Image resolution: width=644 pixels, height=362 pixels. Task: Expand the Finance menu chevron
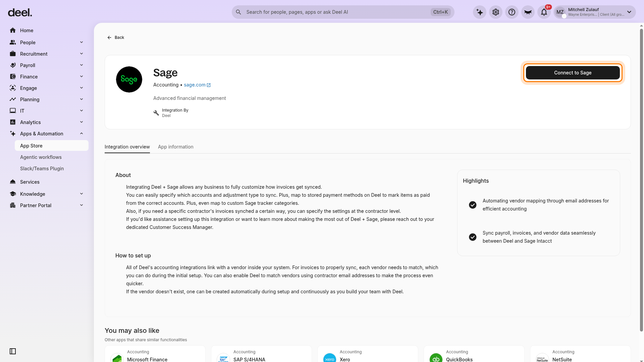coord(82,76)
